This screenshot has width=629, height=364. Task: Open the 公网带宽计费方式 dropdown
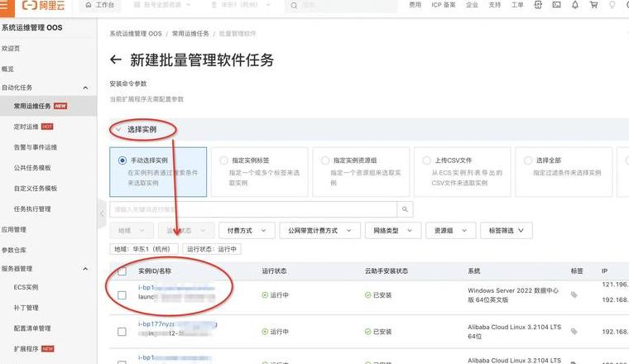[319, 231]
